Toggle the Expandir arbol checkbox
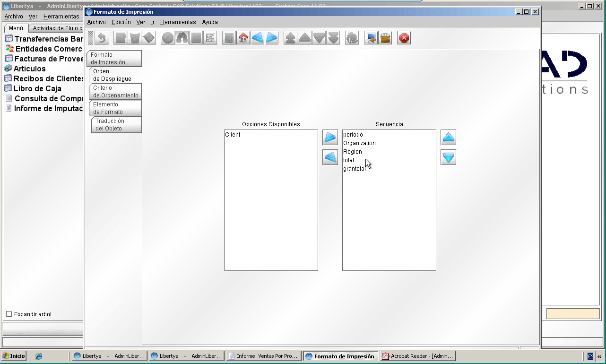Image resolution: width=606 pixels, height=364 pixels. [x=9, y=314]
